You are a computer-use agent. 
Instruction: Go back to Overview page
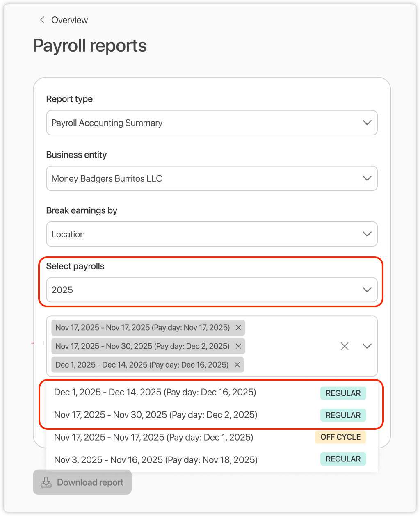69,20
